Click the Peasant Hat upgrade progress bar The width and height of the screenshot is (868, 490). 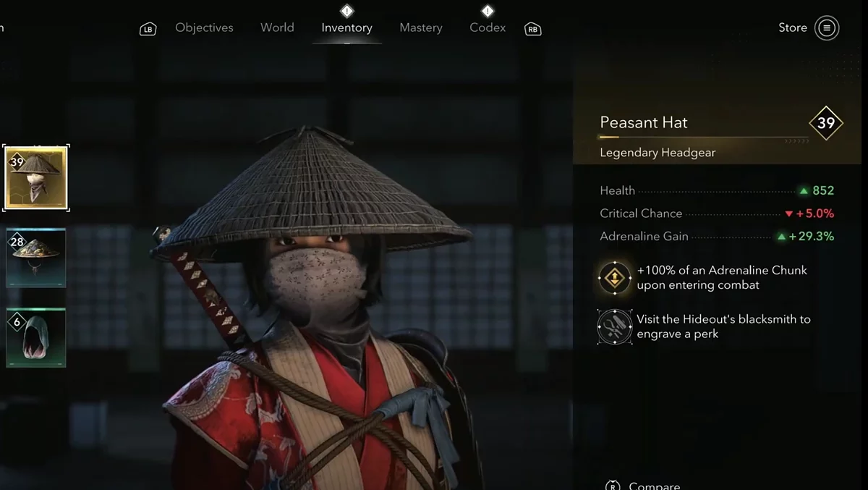point(704,138)
